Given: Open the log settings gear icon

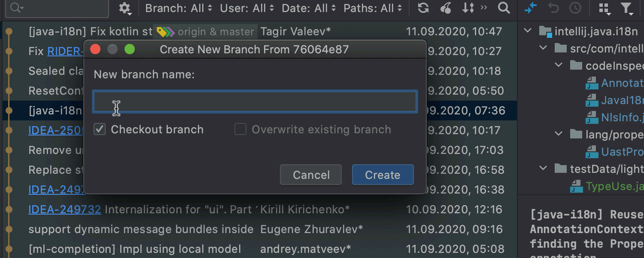Looking at the screenshot, I should point(125,8).
